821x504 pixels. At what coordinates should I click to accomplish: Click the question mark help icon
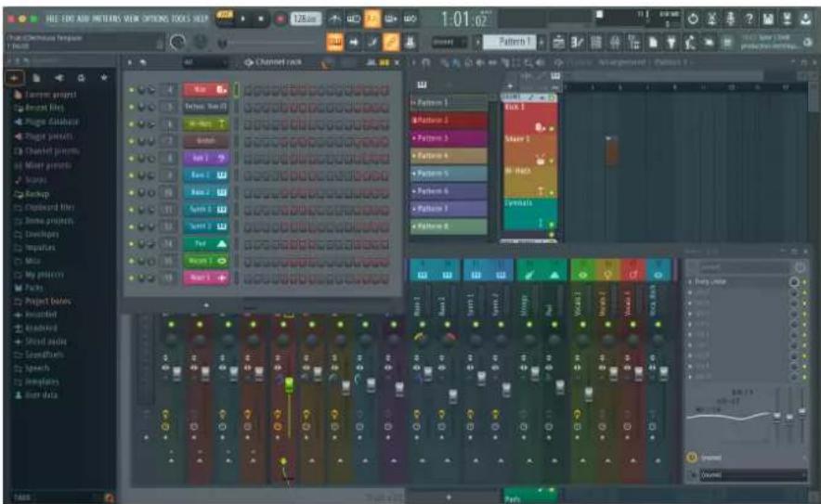749,19
